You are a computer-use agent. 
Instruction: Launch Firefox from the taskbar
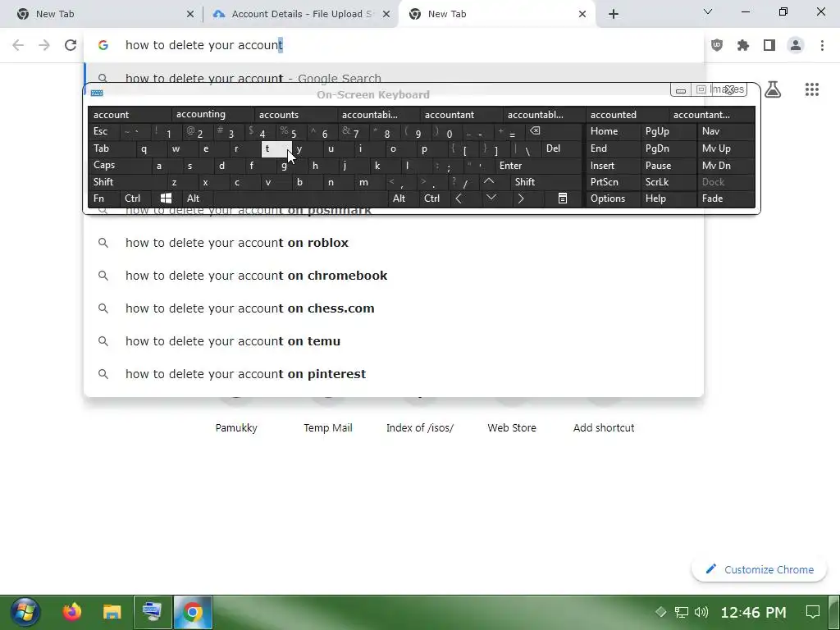(72, 612)
